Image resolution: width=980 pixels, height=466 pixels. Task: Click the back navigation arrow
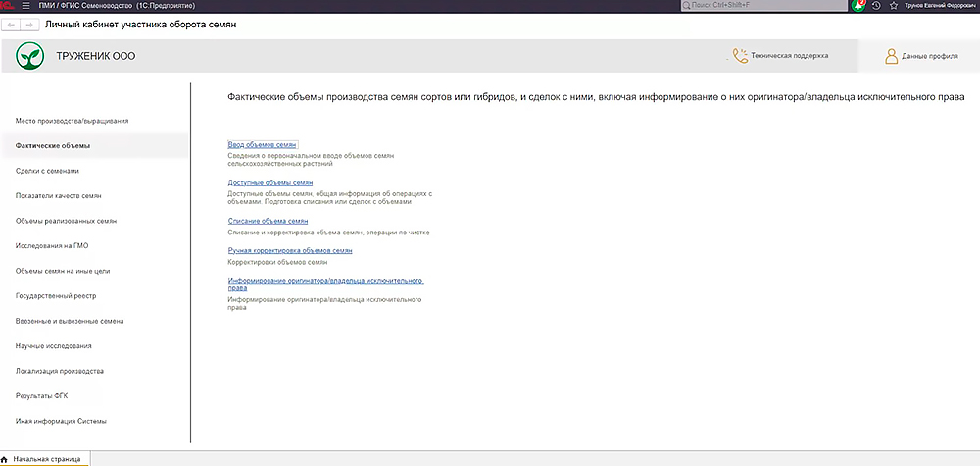(13, 24)
